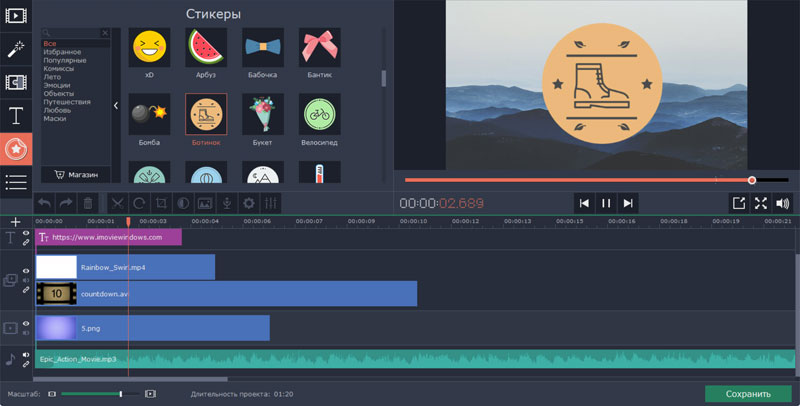This screenshot has width=800, height=406.
Task: Click the Undo arrow
Action: click(44, 204)
